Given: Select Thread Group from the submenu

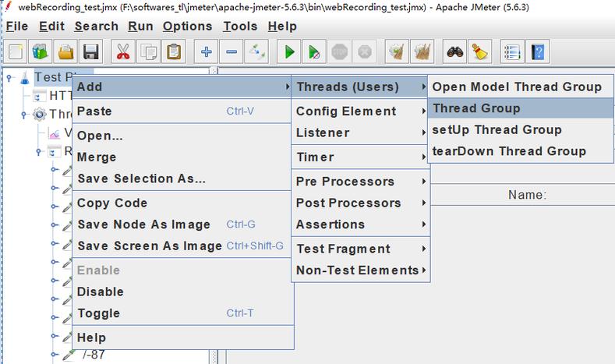Looking at the screenshot, I should point(475,108).
